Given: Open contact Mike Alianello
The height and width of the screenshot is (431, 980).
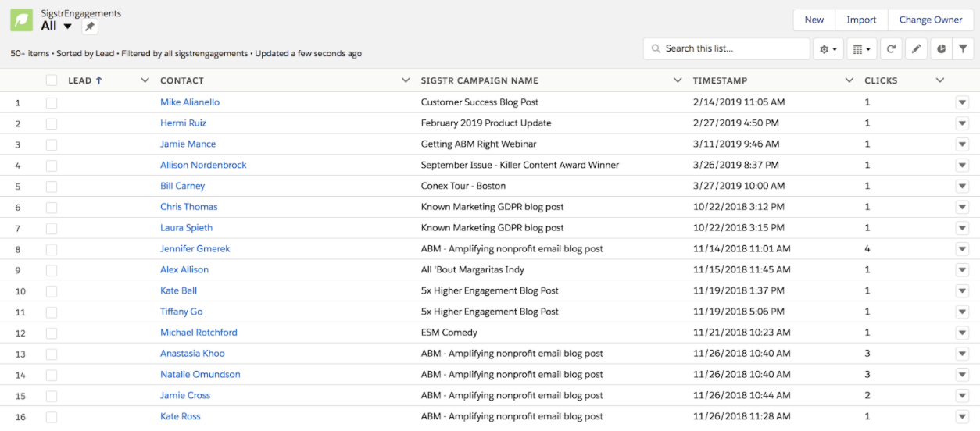Looking at the screenshot, I should [190, 102].
